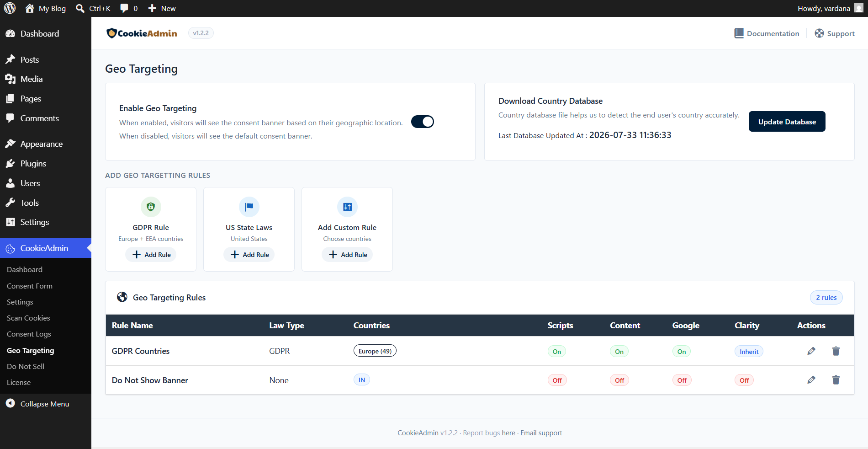Click the Posts pin icon in sidebar
Screen dimensions: 868x449
(x=10, y=59)
